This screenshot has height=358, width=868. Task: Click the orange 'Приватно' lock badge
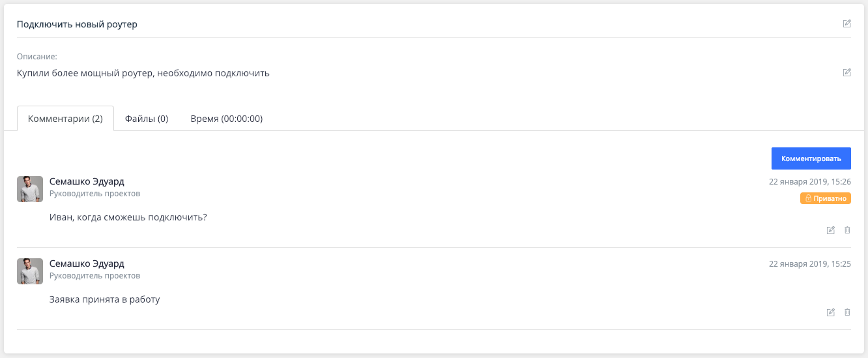click(x=825, y=198)
